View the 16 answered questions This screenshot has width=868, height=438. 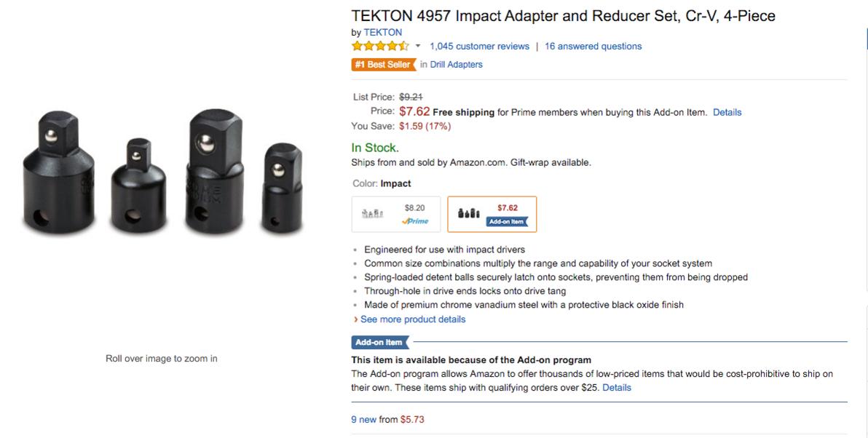(593, 47)
